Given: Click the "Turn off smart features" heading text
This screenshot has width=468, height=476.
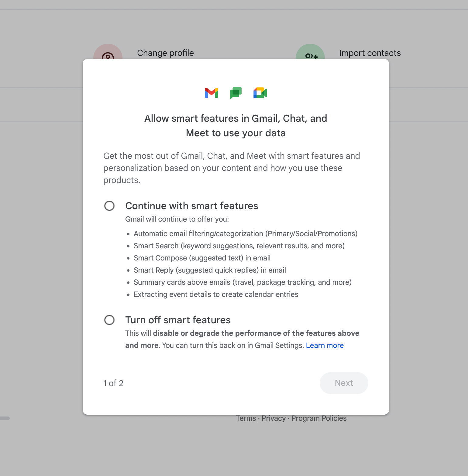Looking at the screenshot, I should click(178, 320).
